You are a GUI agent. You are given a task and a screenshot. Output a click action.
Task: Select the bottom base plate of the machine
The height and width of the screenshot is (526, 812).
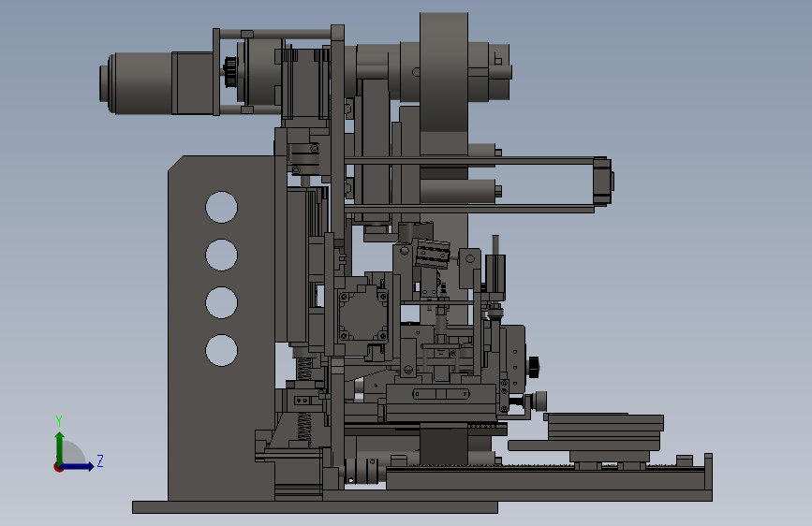point(315,507)
